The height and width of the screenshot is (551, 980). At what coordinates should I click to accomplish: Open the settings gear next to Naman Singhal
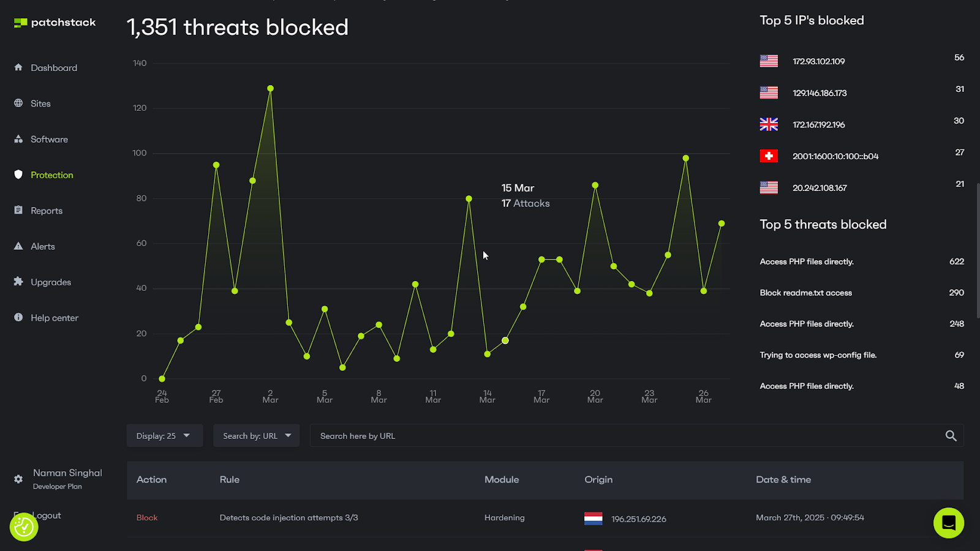18,479
